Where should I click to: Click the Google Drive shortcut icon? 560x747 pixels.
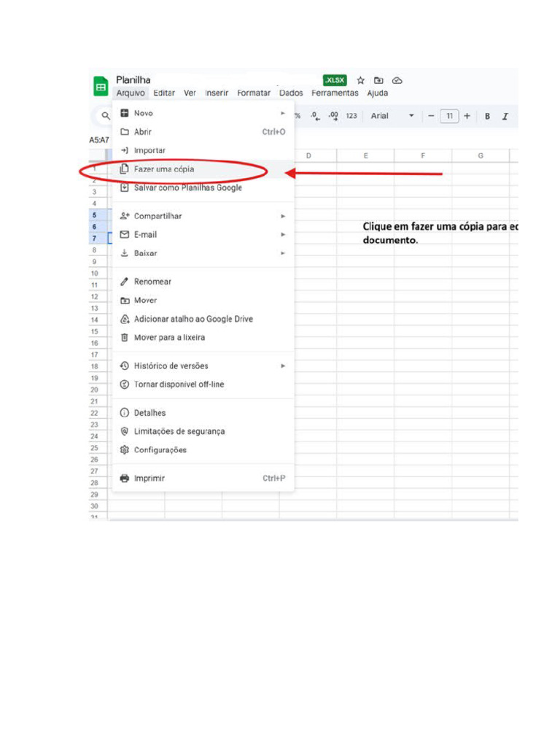tap(124, 319)
